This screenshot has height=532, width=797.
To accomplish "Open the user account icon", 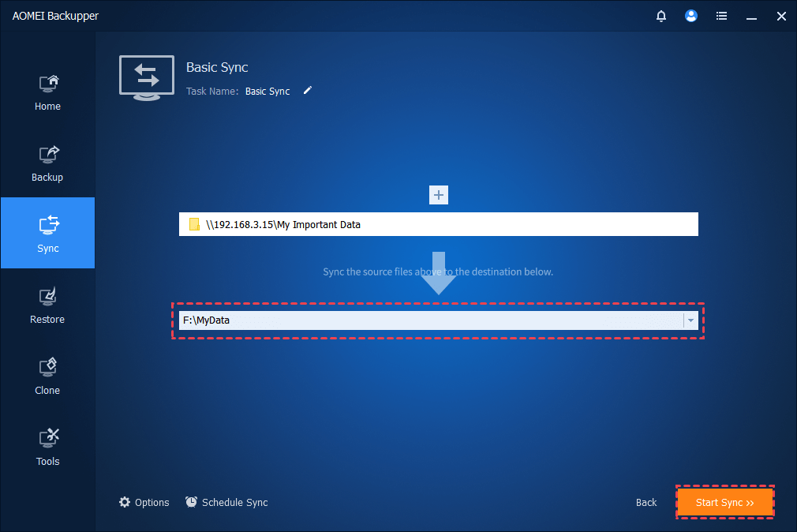I will 690,17.
